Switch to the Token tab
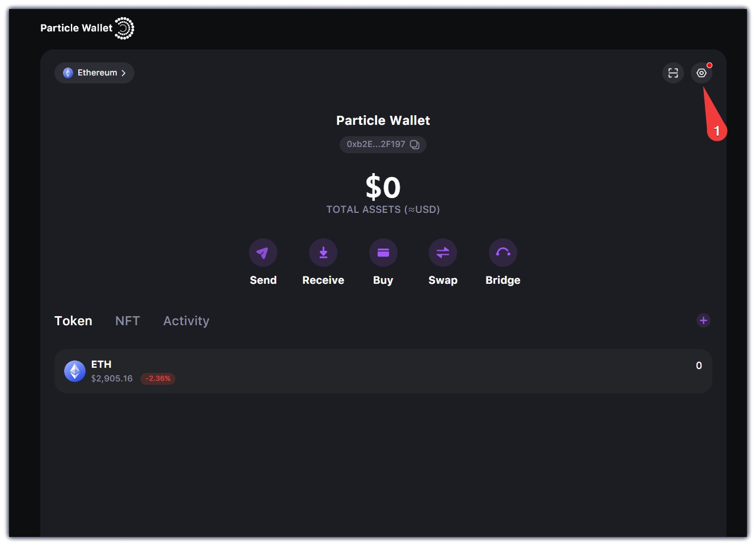This screenshot has width=756, height=546. [x=73, y=321]
